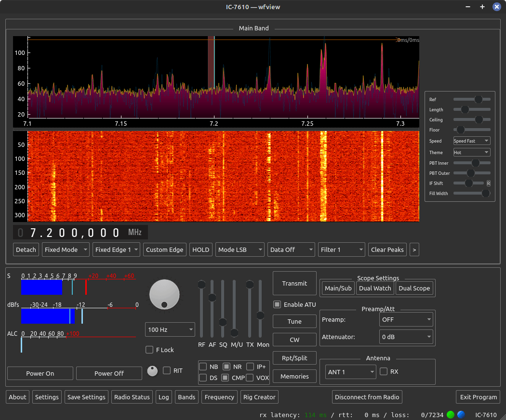Click the 7.200,000 MHz frequency display
506x420 pixels.
point(80,232)
